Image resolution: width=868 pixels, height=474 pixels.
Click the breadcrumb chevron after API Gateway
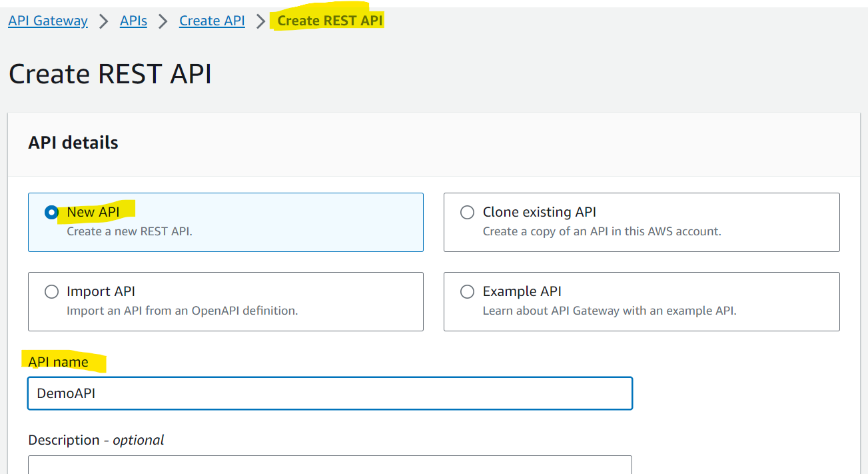click(x=104, y=21)
